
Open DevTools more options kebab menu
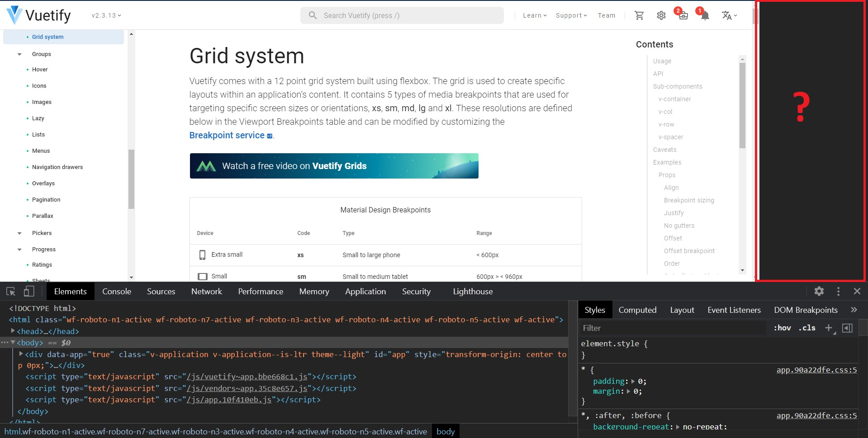click(x=838, y=292)
